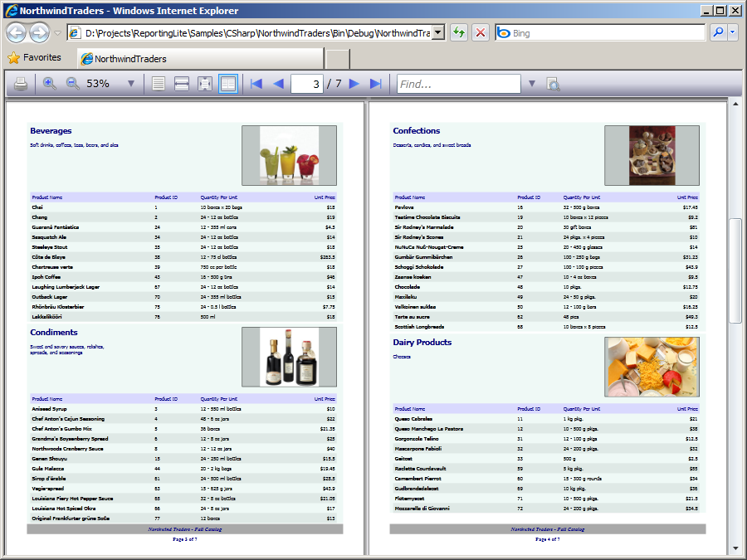
Task: Toggle fit page width view
Action: (x=182, y=84)
